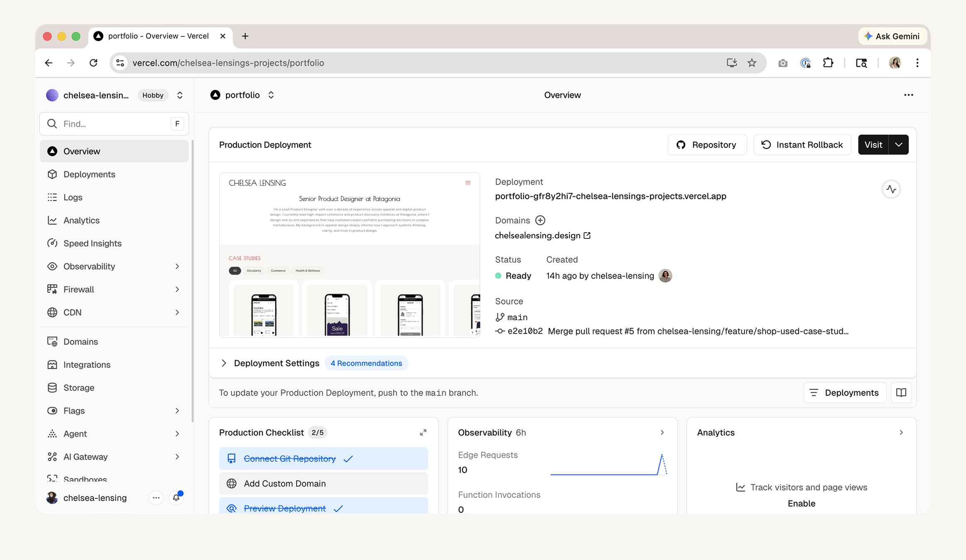The image size is (966, 560).
Task: Go to Speed Insights in the sidebar
Action: click(x=92, y=243)
